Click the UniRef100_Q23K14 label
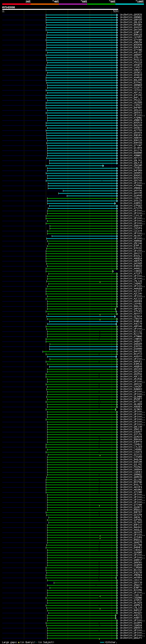 tap(131, 316)
